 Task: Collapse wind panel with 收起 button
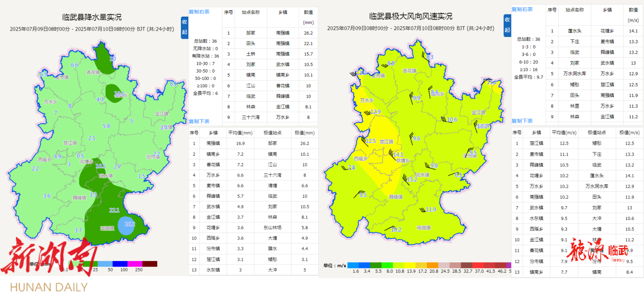coord(507,25)
